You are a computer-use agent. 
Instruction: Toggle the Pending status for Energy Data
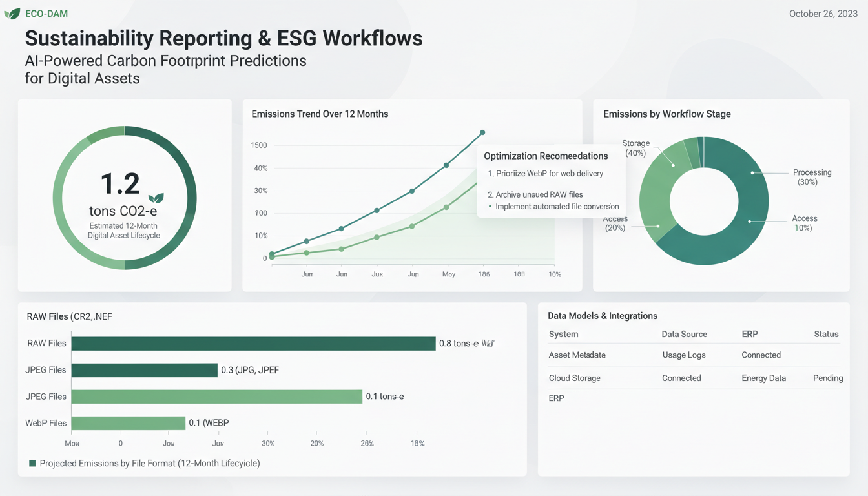(x=828, y=378)
